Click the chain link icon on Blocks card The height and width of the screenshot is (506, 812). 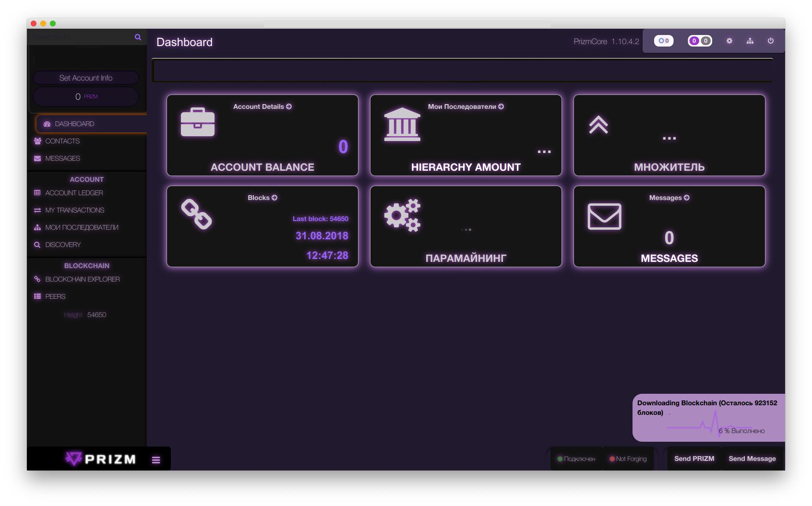coord(196,214)
